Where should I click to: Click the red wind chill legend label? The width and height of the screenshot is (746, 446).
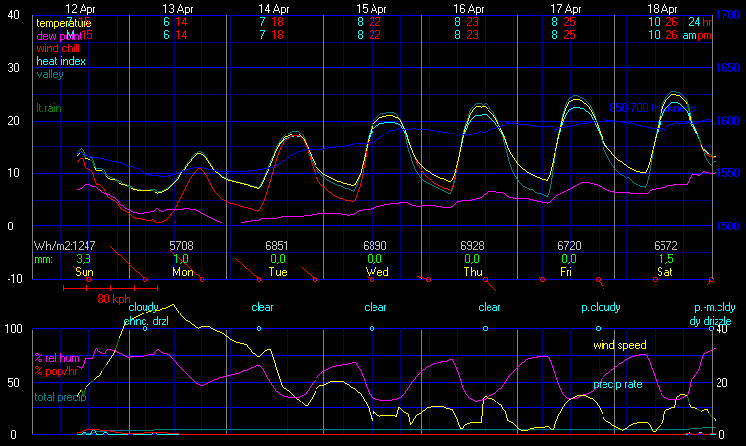(60, 47)
